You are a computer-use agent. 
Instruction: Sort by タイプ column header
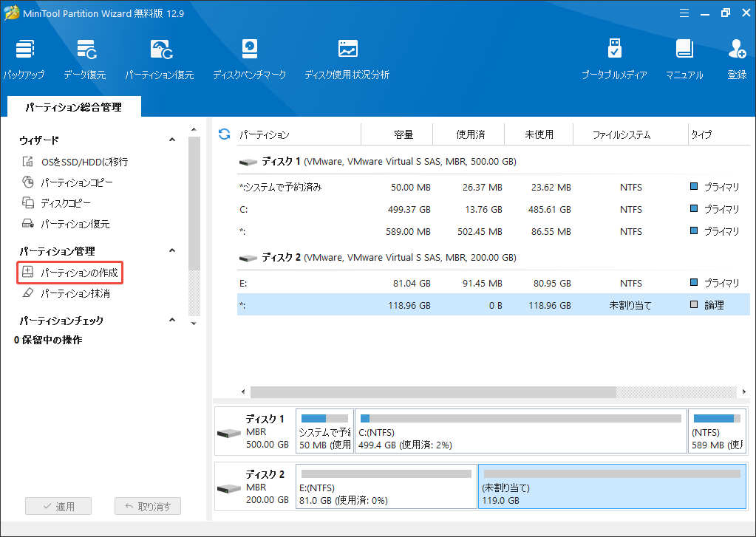click(x=718, y=134)
